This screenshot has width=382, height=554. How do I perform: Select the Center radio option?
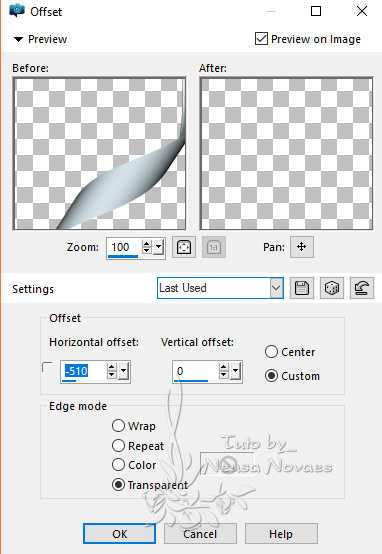click(271, 352)
